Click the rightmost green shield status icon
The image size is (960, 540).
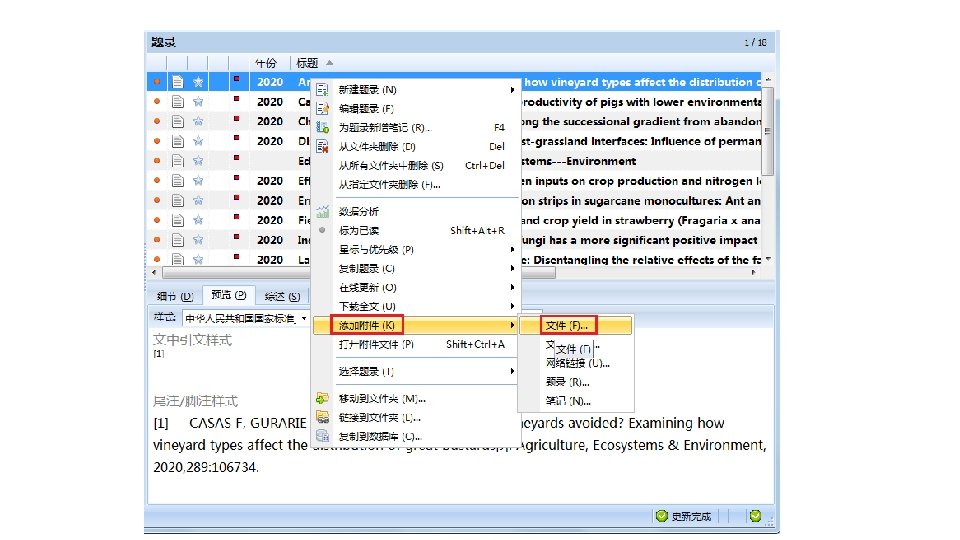click(756, 516)
